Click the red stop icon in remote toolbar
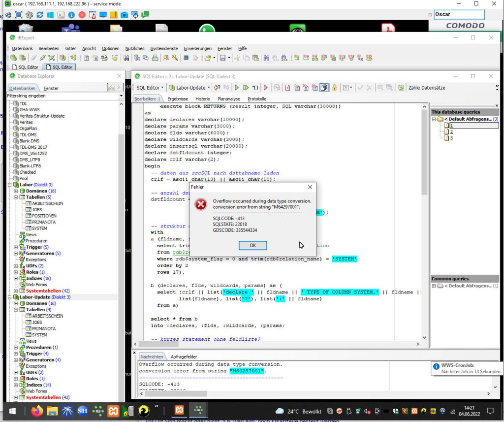Image resolution: width=504 pixels, height=422 pixels. tap(82, 15)
